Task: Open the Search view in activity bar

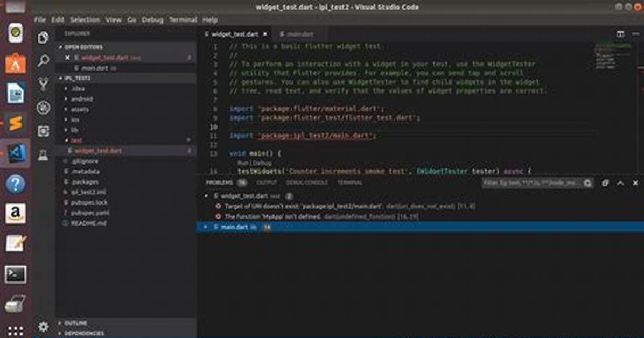Action: 43,61
